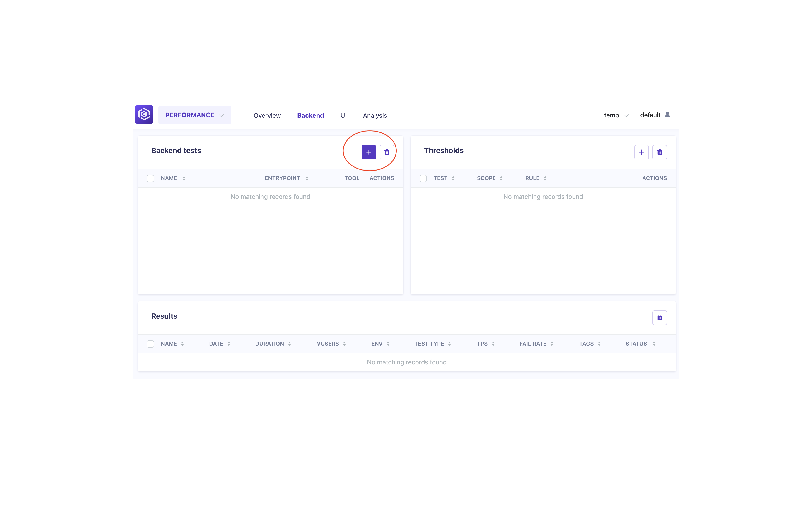Click 'No matching records found' in Results
Image resolution: width=812 pixels, height=508 pixels.
(x=407, y=362)
